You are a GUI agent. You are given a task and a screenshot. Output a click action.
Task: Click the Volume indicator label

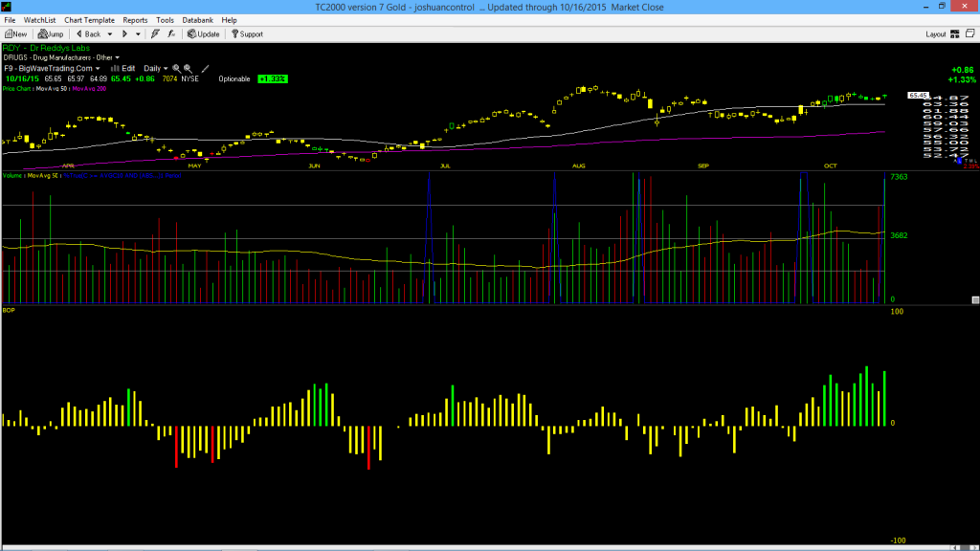coord(11,176)
